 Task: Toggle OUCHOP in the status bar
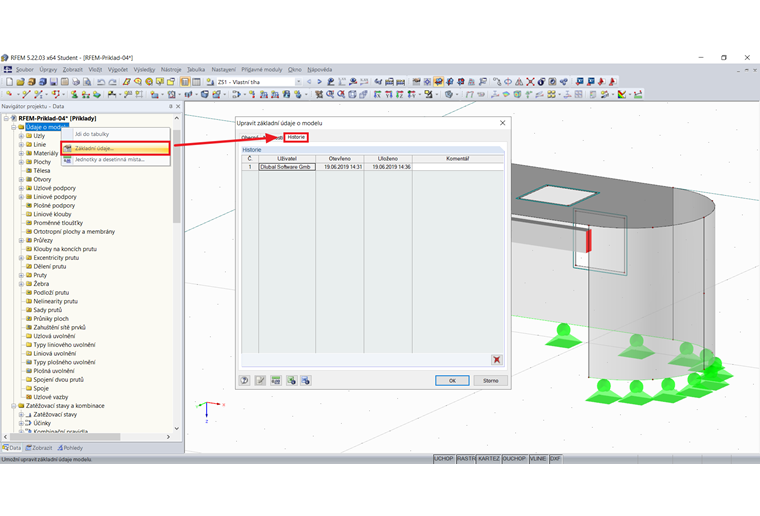(514, 458)
